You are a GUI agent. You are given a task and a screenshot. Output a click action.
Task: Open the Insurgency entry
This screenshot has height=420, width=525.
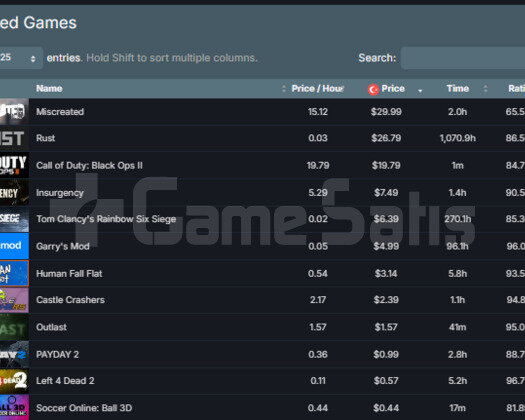point(60,193)
